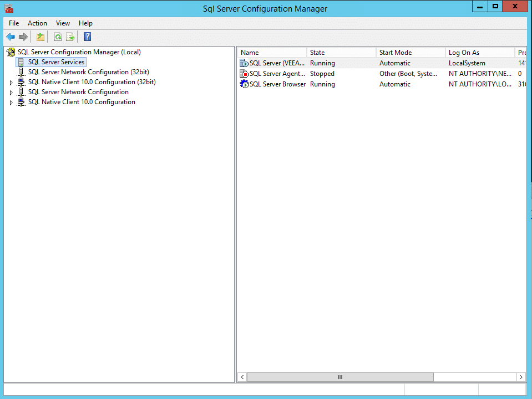Click the SQL Server Services tree icon
Image resolution: width=532 pixels, height=399 pixels.
(21, 62)
